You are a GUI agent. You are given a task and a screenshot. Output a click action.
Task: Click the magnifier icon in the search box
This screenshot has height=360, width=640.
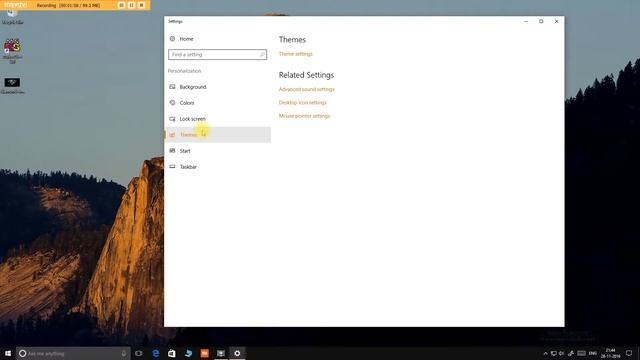(262, 55)
